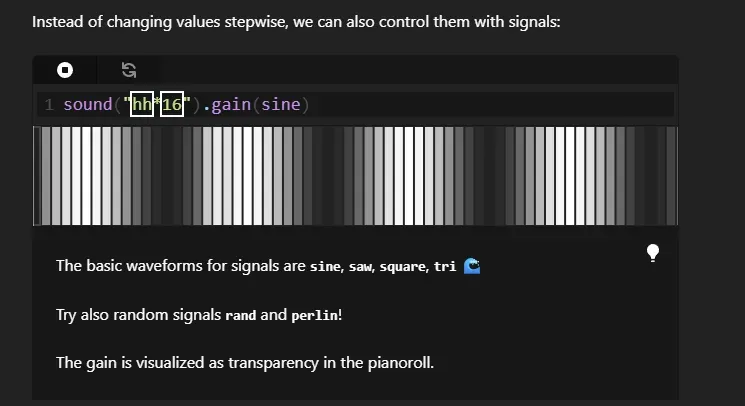Image resolution: width=745 pixels, height=406 pixels.
Task: Click the refresh/update code icon
Action: tap(129, 70)
